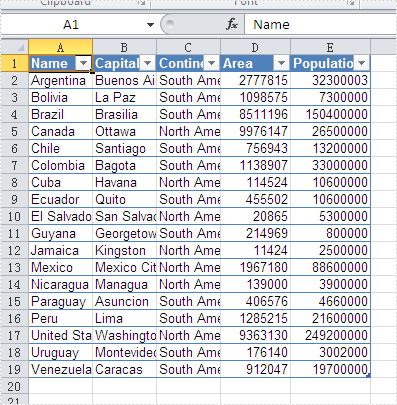Select the Managua capital cell

pyautogui.click(x=124, y=284)
